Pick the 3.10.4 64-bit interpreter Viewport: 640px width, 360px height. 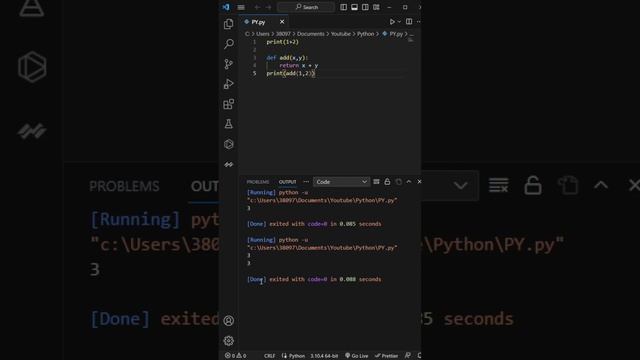tap(324, 356)
